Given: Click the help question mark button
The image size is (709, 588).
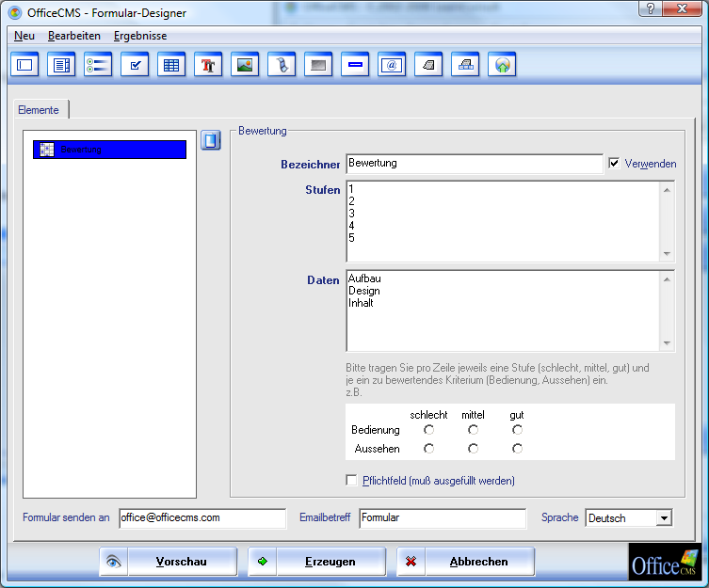Looking at the screenshot, I should [651, 8].
